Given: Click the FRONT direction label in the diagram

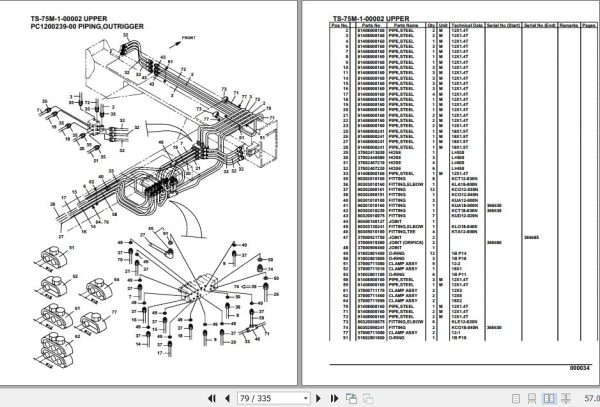Looking at the screenshot, I should click(189, 38).
